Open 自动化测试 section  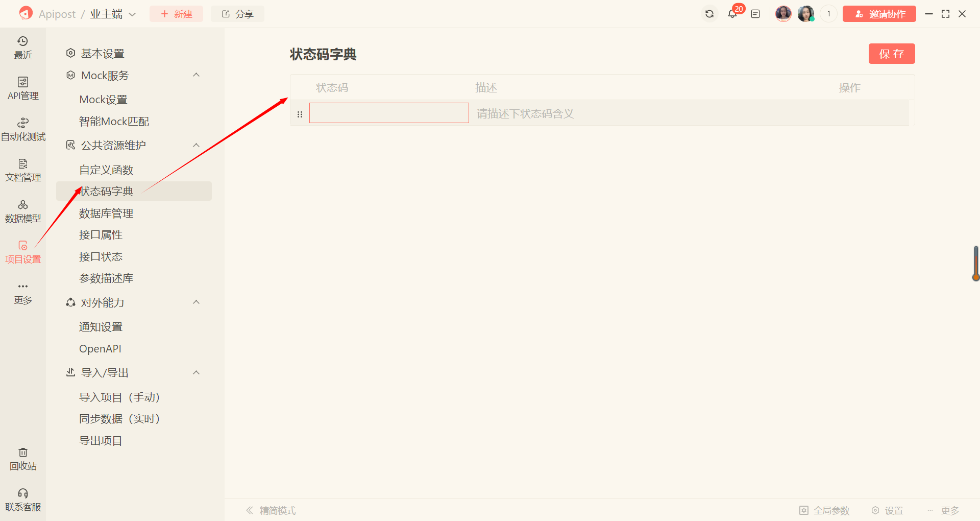23,130
